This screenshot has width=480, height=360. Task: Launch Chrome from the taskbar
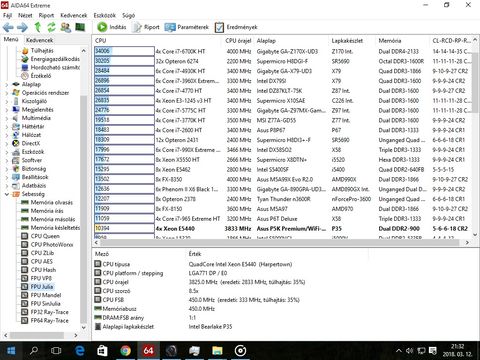click(125, 351)
